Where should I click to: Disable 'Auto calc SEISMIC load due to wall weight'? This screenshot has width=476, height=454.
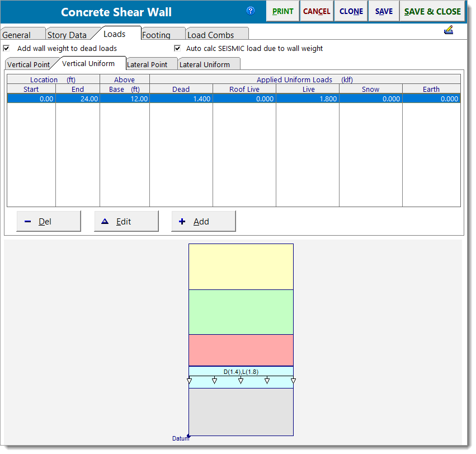(177, 48)
